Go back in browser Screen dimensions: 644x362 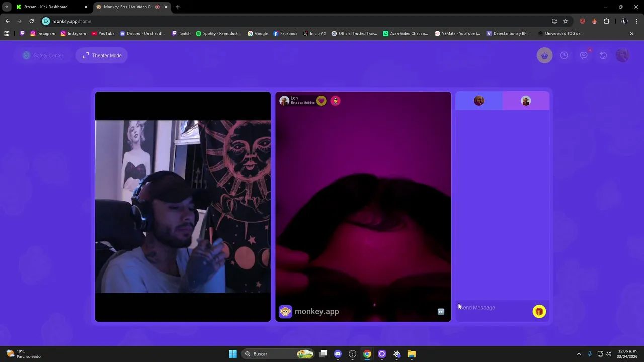click(x=7, y=21)
